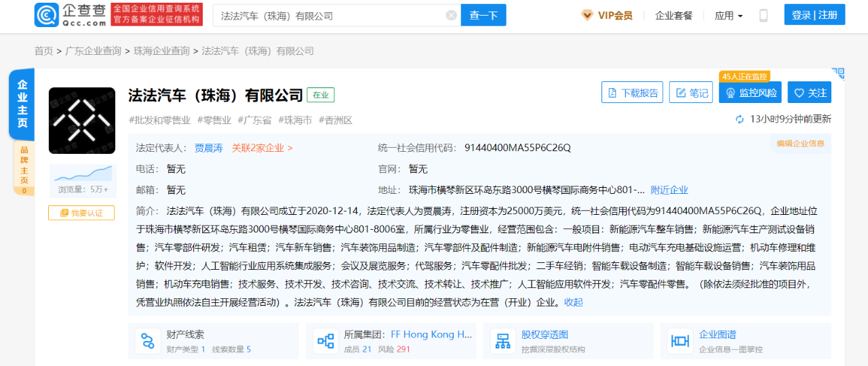Click group risk count 291
This screenshot has height=366, width=868.
[403, 349]
